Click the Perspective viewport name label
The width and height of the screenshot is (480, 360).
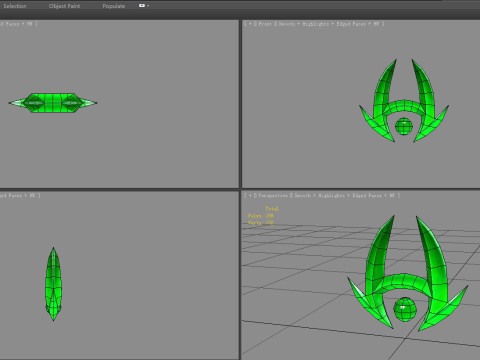pos(273,196)
